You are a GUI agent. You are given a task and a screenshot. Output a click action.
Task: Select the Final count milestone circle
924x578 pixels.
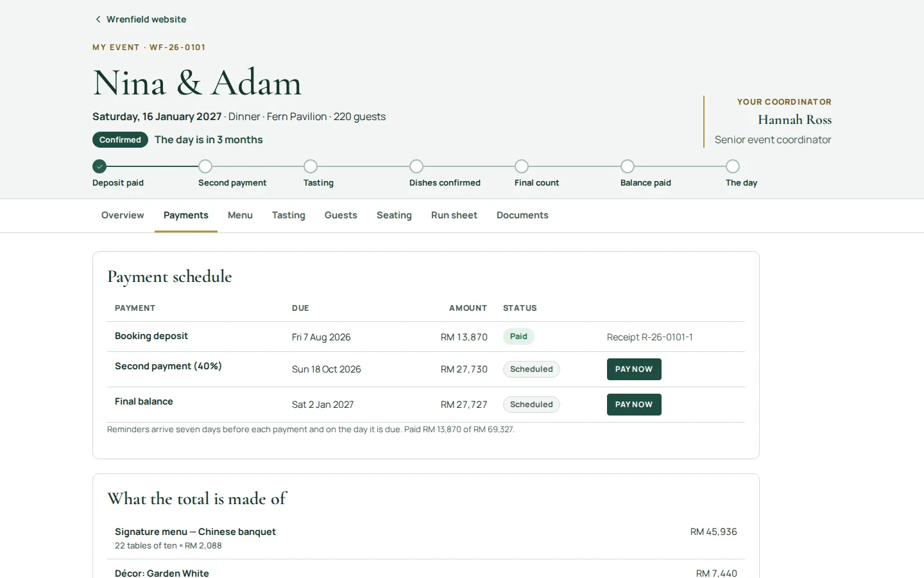tap(522, 166)
